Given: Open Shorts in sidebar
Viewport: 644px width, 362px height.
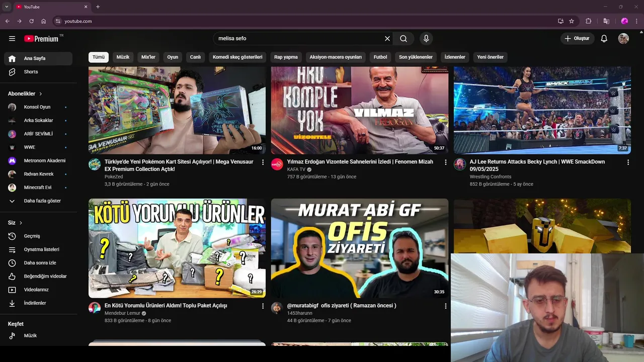Looking at the screenshot, I should coord(38,72).
